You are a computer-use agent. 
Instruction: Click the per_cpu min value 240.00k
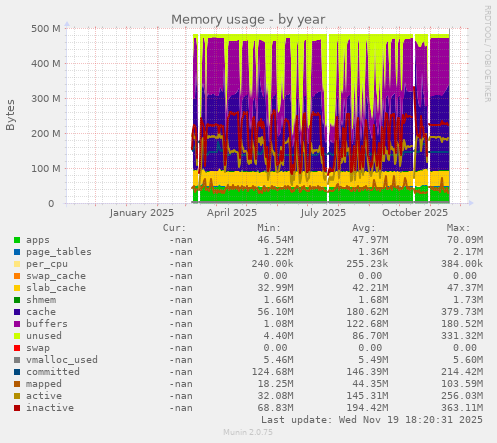tap(273, 264)
